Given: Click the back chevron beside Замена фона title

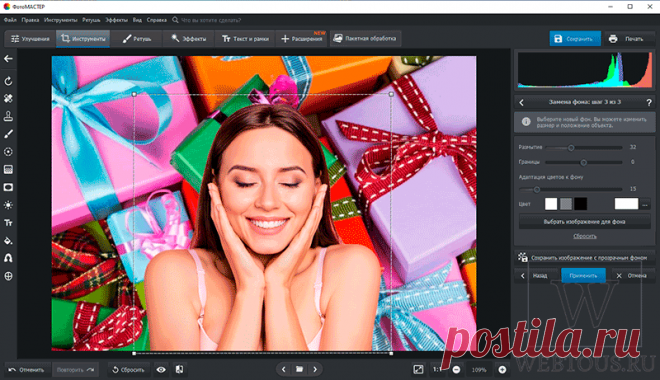Looking at the screenshot, I should click(522, 102).
